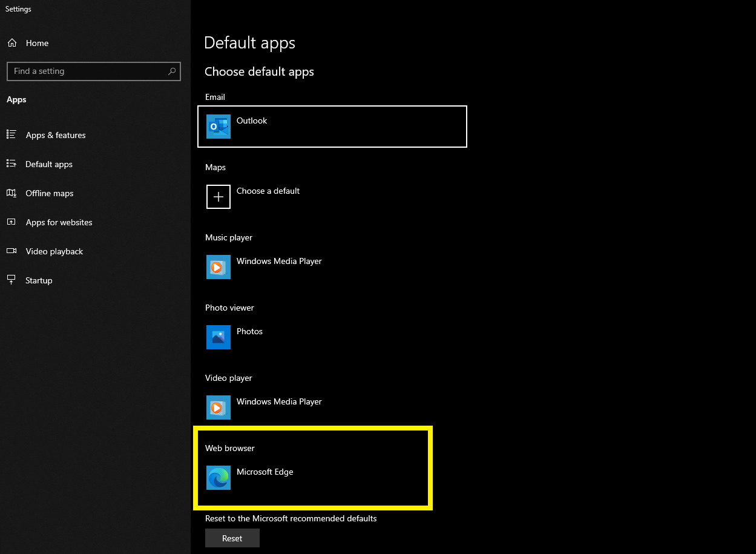This screenshot has height=554, width=756.
Task: Click the Photos app icon
Action: click(219, 337)
